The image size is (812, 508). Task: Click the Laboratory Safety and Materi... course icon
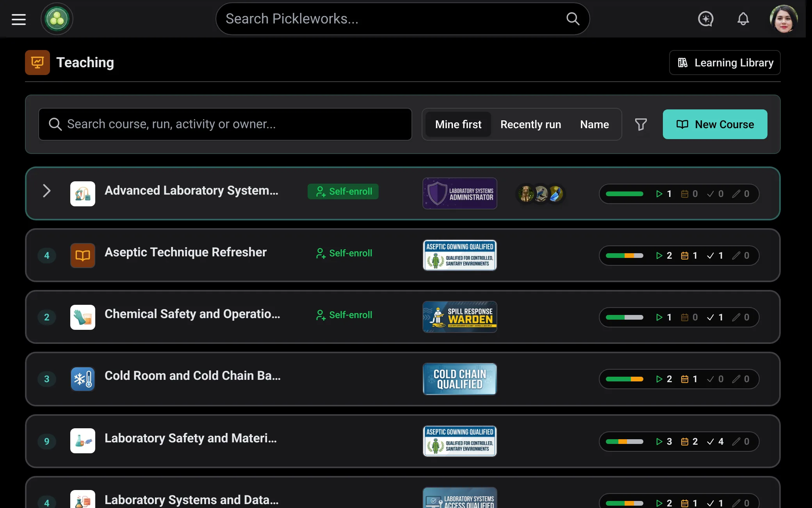[x=83, y=441]
